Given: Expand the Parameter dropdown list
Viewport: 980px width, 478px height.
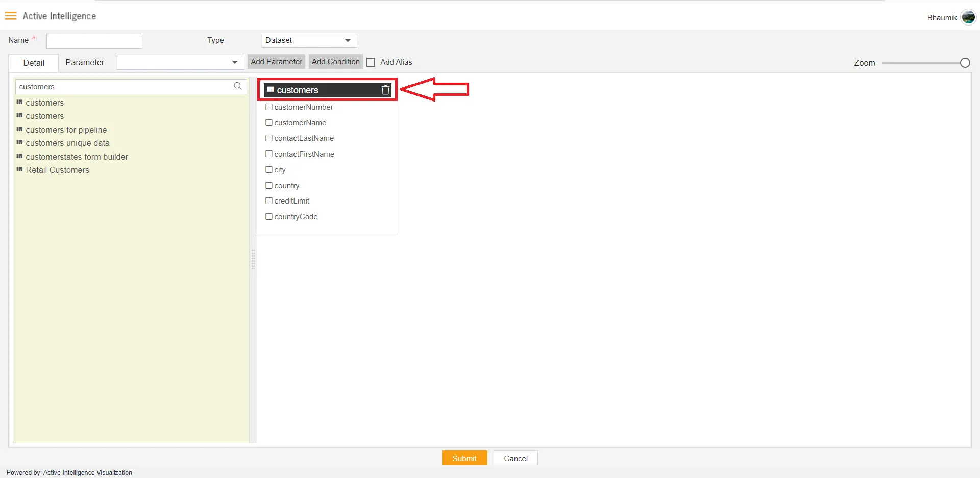Looking at the screenshot, I should tap(180, 62).
